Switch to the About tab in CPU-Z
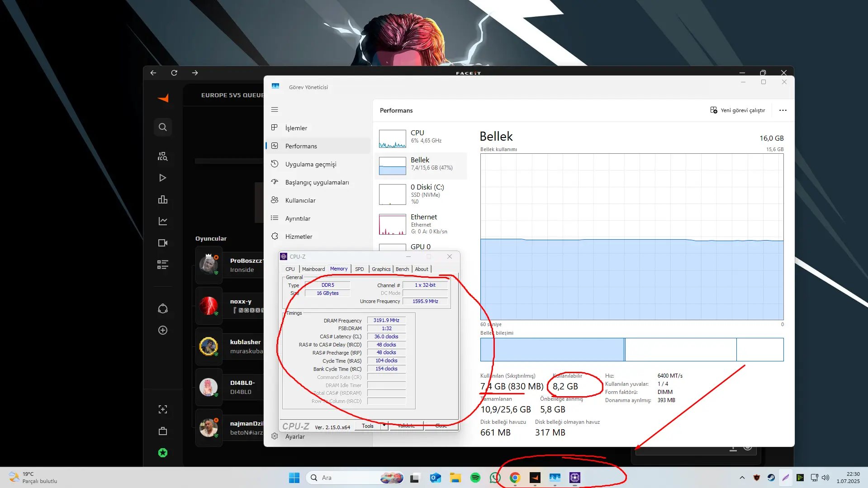This screenshot has height=488, width=868. click(422, 269)
